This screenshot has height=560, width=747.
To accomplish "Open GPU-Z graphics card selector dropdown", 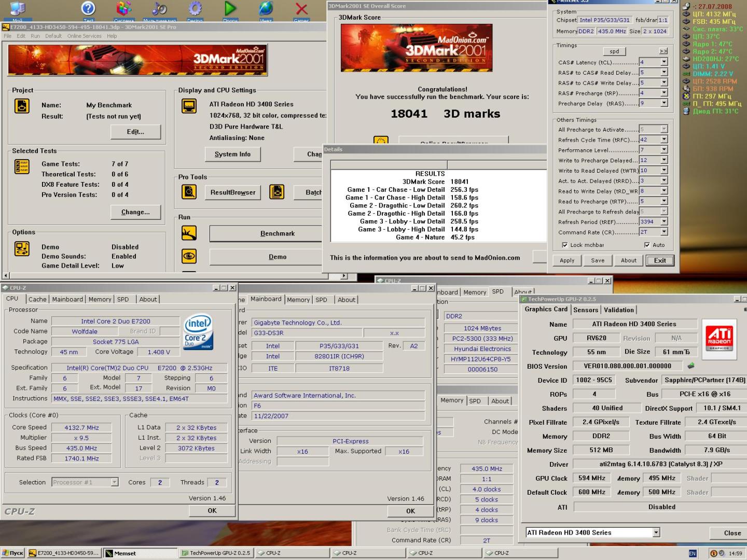I will 656,533.
